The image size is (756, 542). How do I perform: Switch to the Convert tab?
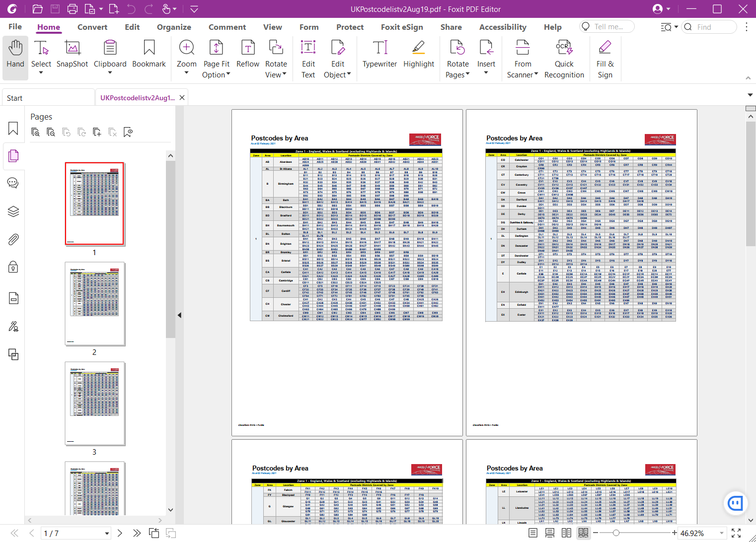92,27
